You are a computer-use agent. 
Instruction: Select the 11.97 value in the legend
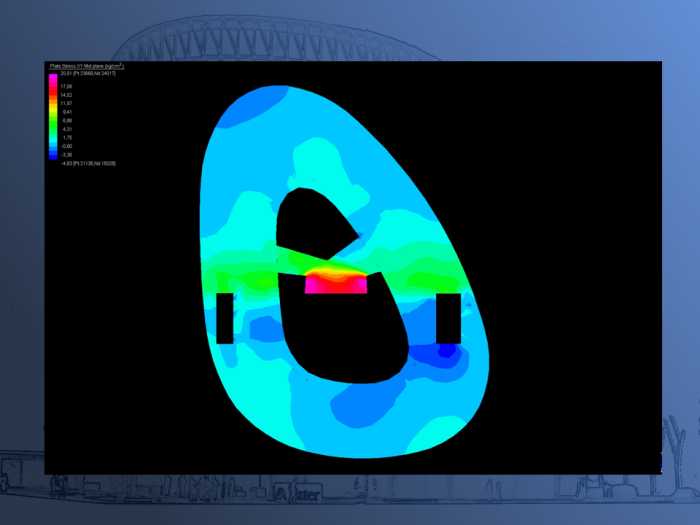(x=66, y=103)
